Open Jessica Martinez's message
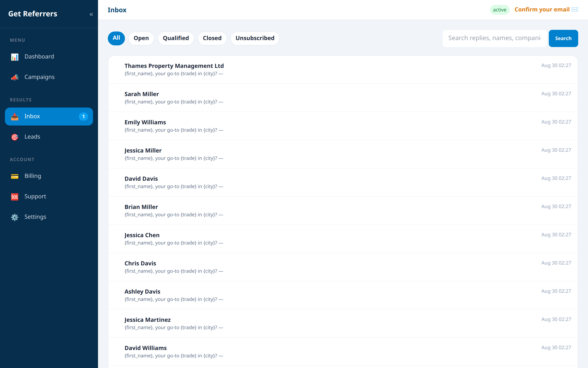This screenshot has width=588, height=368. click(343, 324)
